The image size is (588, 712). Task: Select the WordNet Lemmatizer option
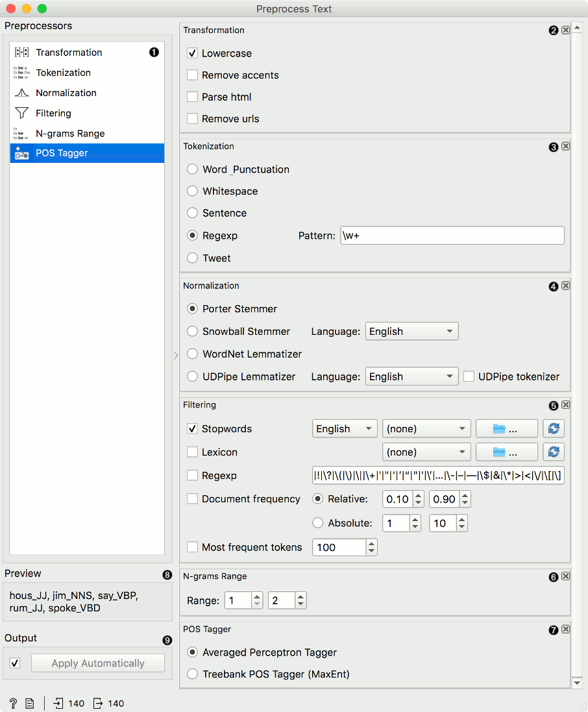[x=193, y=354]
